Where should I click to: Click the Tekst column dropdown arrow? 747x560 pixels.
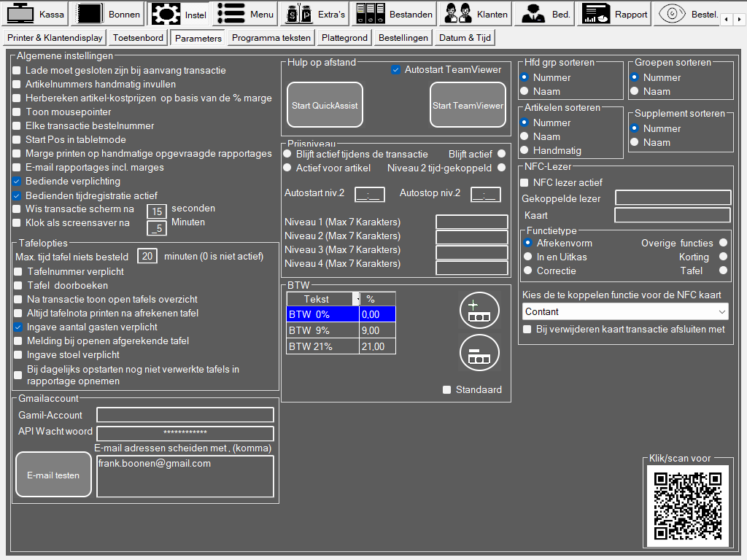point(356,299)
